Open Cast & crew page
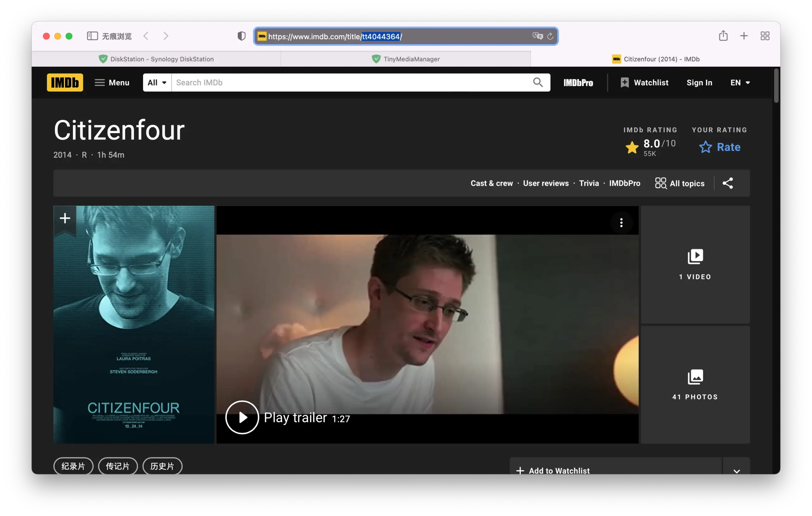Viewport: 812px width, 516px height. [x=491, y=183]
